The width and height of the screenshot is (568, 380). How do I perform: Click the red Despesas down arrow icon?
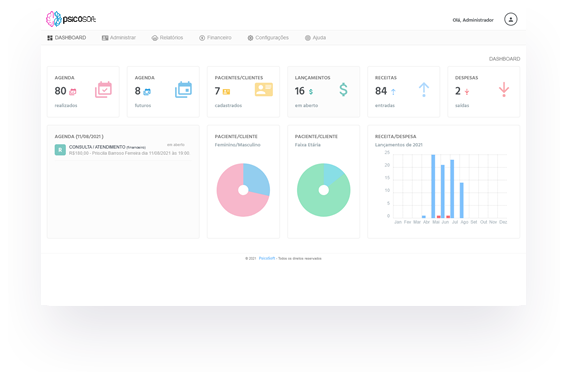[504, 89]
